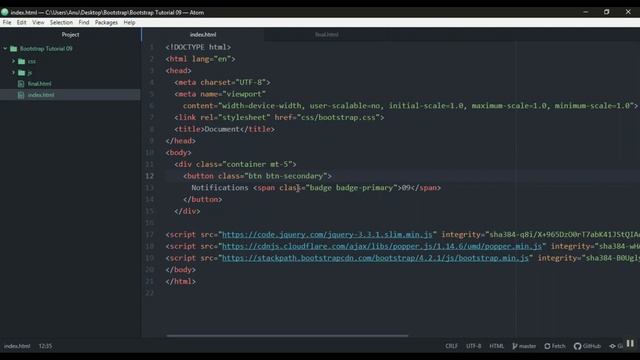
Task: Click the Bootstrap Tutorial 09 folder name
Action: coord(46,49)
